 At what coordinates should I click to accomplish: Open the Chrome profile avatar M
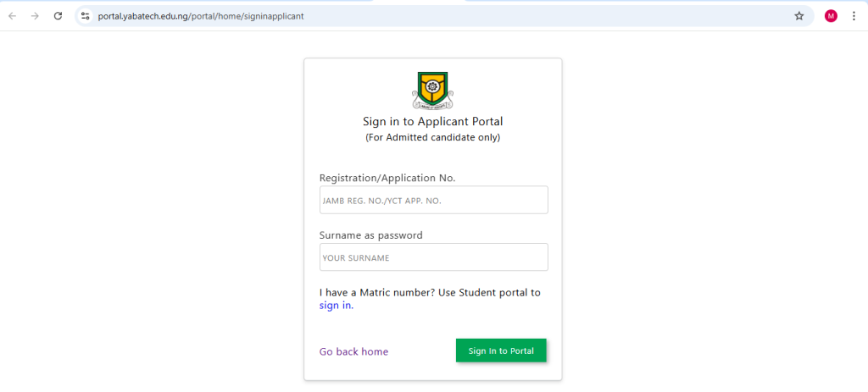(831, 16)
